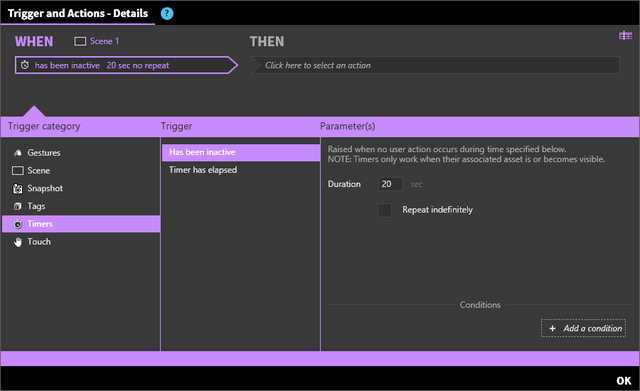Click the Trigger and Actions - Details tab
Viewport: 640px width, 391px height.
click(x=78, y=13)
